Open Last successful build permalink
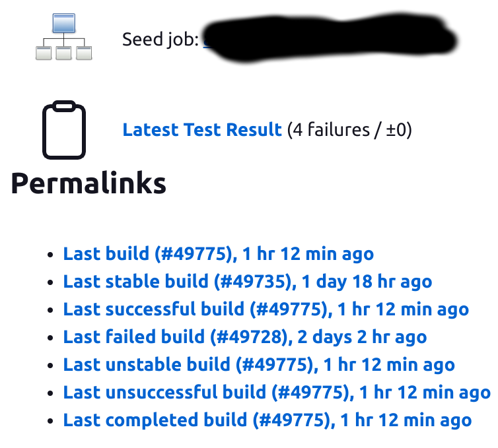The image size is (498, 448). [x=266, y=309]
